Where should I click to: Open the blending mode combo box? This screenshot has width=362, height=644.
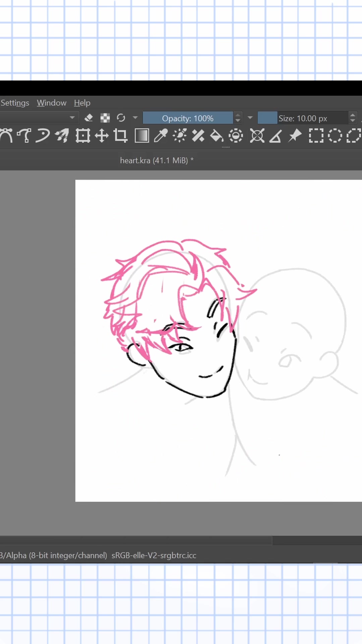pos(39,118)
